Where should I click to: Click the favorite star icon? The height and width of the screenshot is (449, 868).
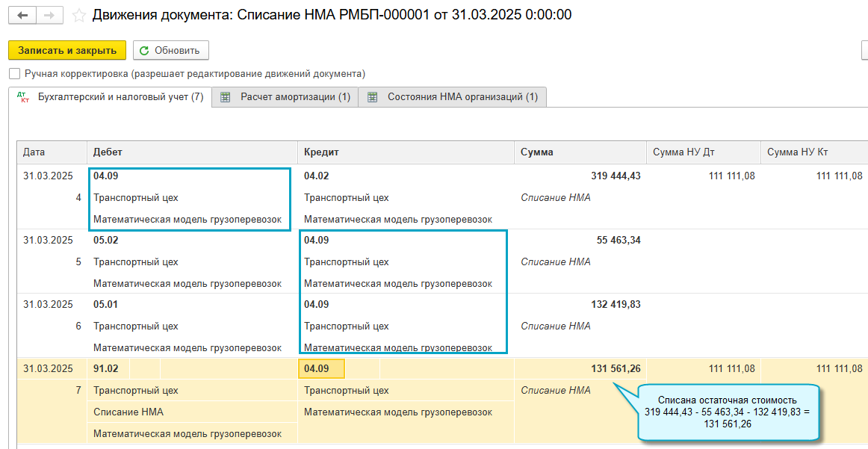(78, 15)
